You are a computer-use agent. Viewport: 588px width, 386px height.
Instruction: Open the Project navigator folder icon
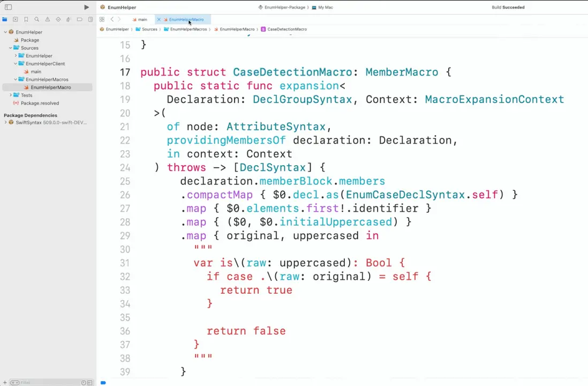(x=5, y=19)
